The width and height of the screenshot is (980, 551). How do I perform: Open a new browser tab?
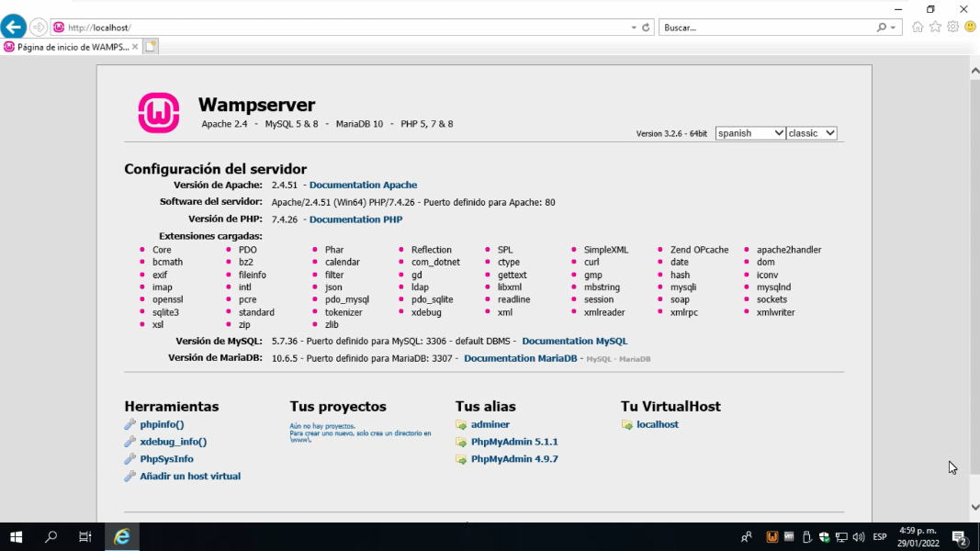pos(151,47)
